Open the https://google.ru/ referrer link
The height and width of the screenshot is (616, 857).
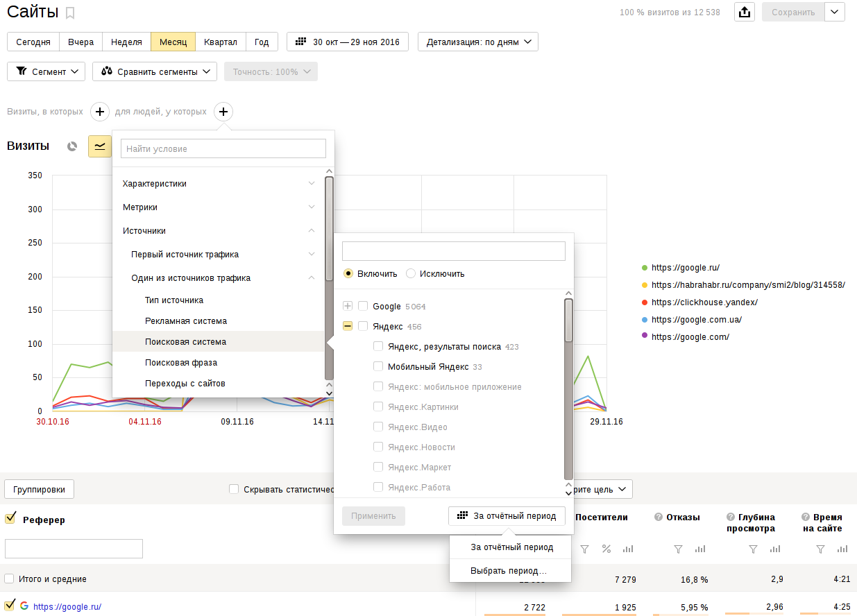[x=67, y=606]
